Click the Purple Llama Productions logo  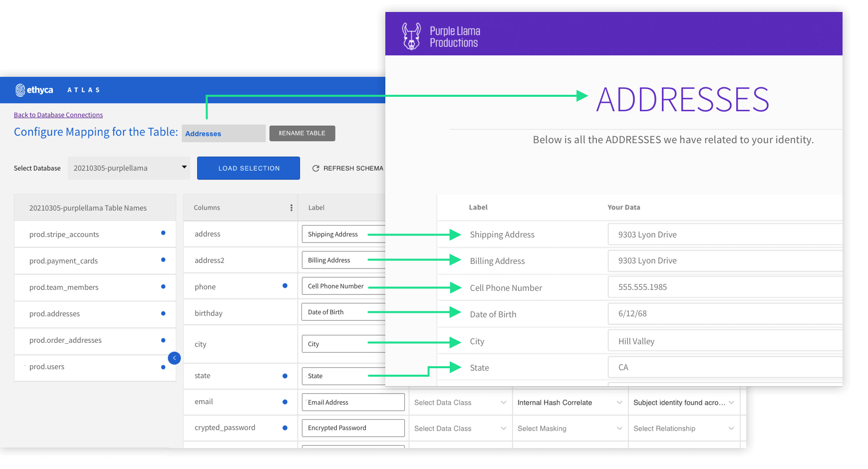(x=441, y=36)
